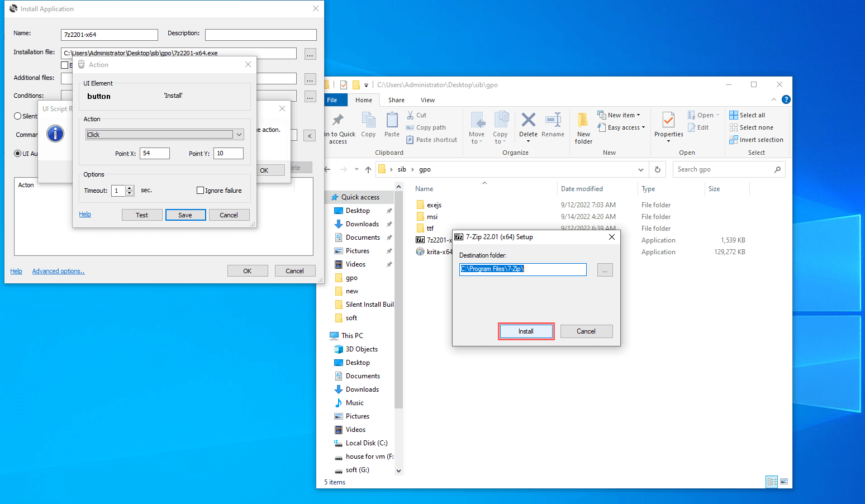Refresh the gpo folder view

tap(658, 170)
